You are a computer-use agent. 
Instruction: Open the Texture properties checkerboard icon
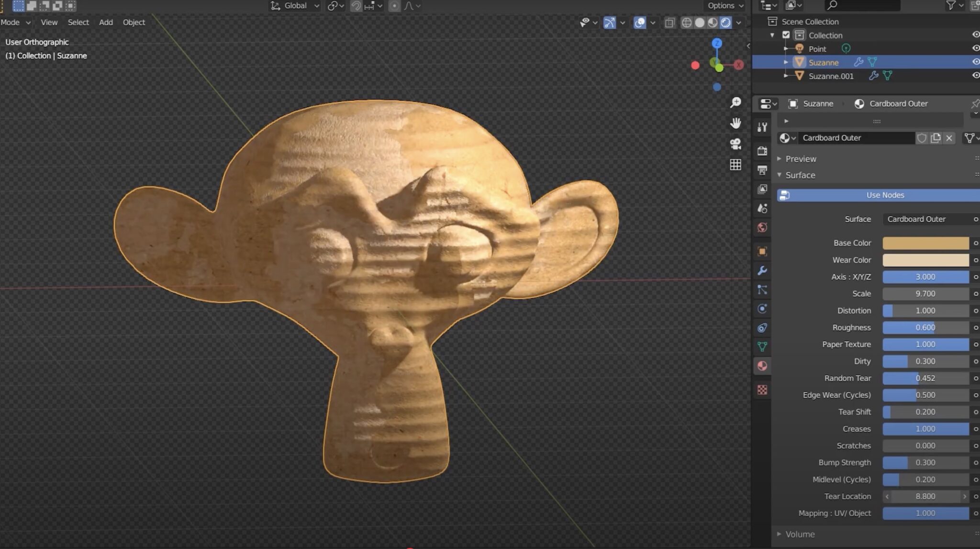tap(762, 390)
